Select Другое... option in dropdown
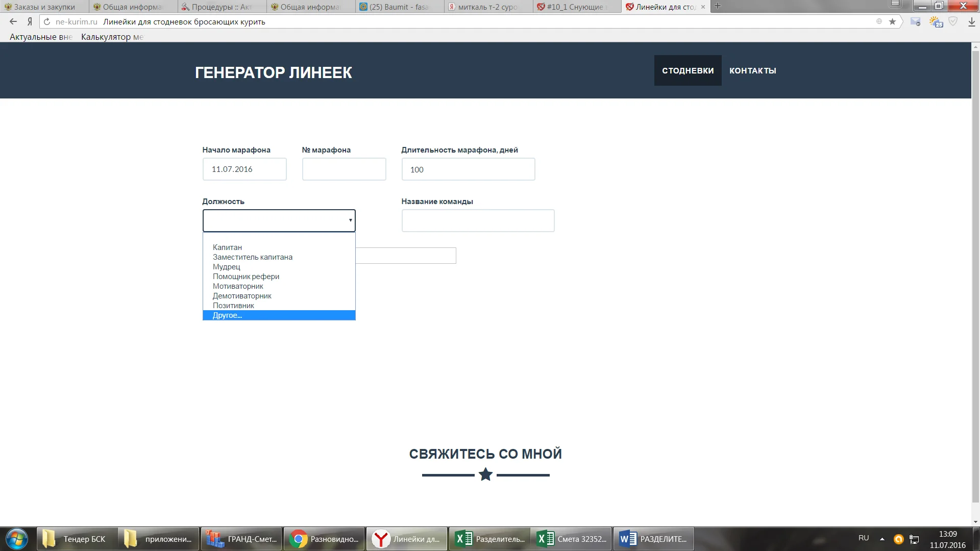This screenshot has height=551, width=980. [227, 315]
